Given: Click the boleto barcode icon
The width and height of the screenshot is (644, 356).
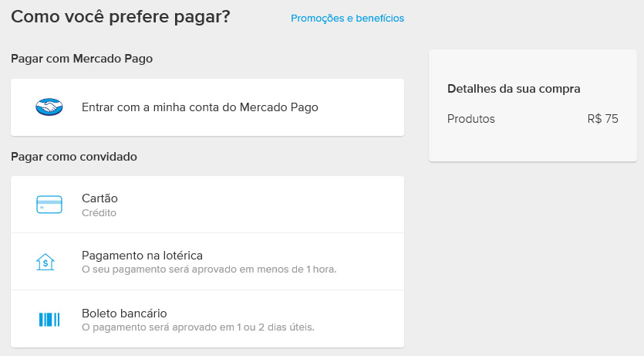Looking at the screenshot, I should point(49,320).
